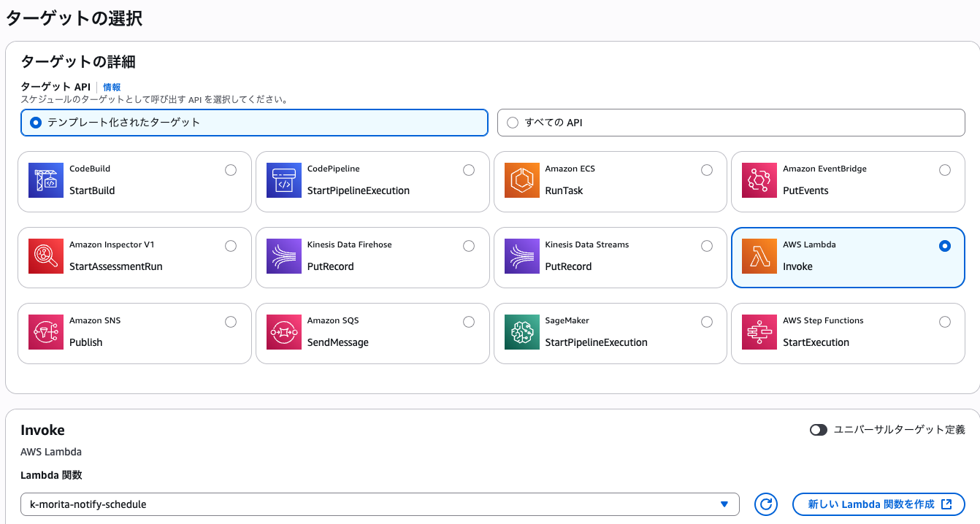Select the SageMaker StartPipelineExecution radio button
The image size is (980, 524).
[707, 322]
